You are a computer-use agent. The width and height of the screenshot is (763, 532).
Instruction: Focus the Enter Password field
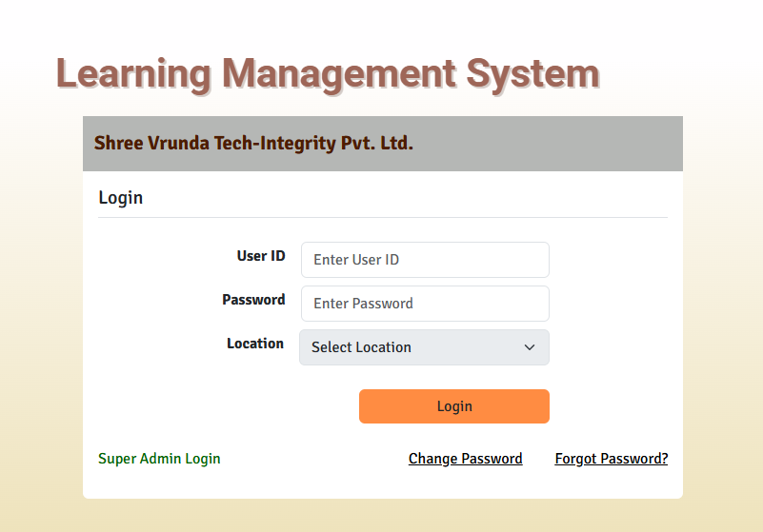425,304
